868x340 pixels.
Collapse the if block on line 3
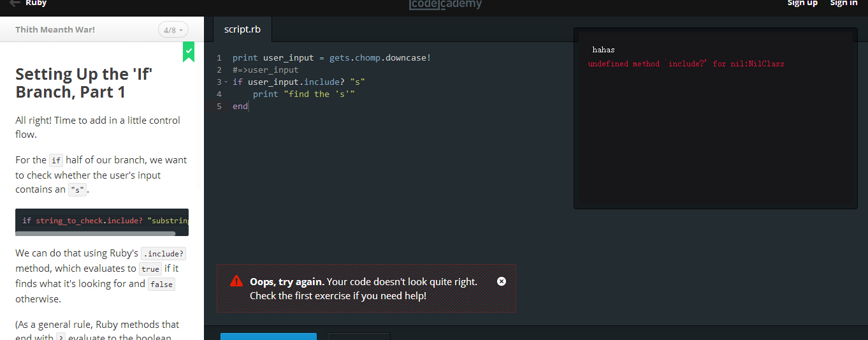tap(226, 82)
